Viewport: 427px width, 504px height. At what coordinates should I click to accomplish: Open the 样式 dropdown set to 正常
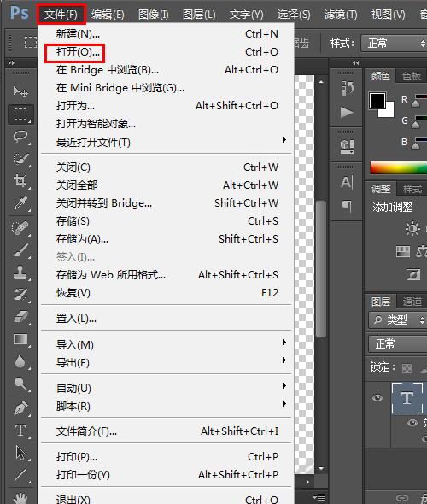coord(394,43)
